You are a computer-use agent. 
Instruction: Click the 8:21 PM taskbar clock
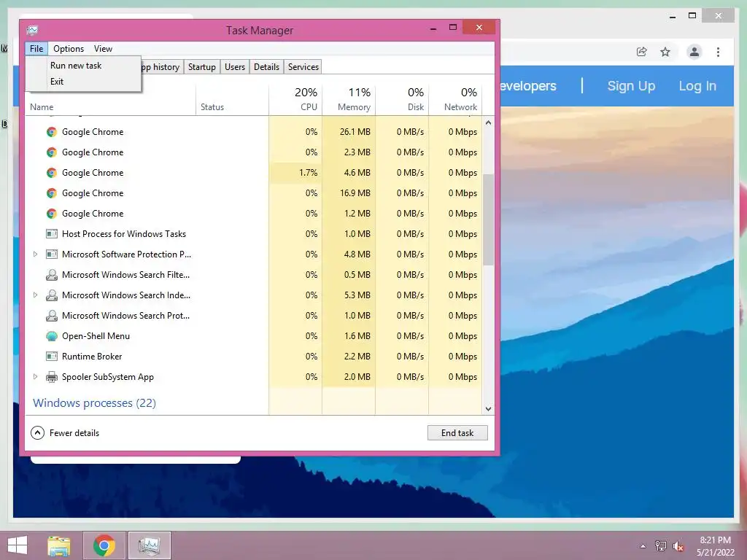[715, 540]
